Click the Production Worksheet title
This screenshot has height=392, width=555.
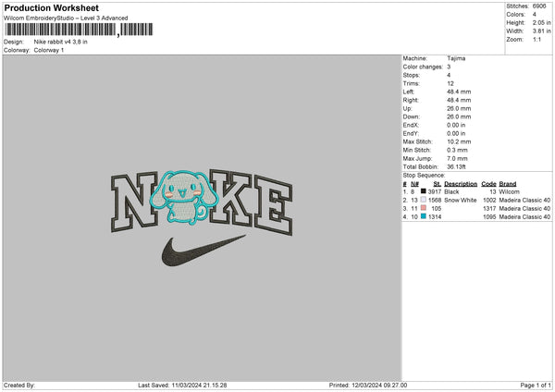click(x=52, y=7)
